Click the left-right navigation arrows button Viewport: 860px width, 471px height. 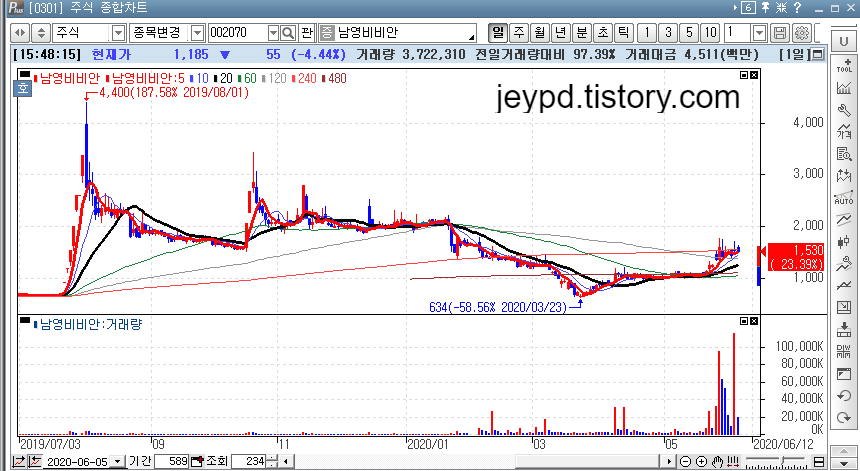[20, 33]
